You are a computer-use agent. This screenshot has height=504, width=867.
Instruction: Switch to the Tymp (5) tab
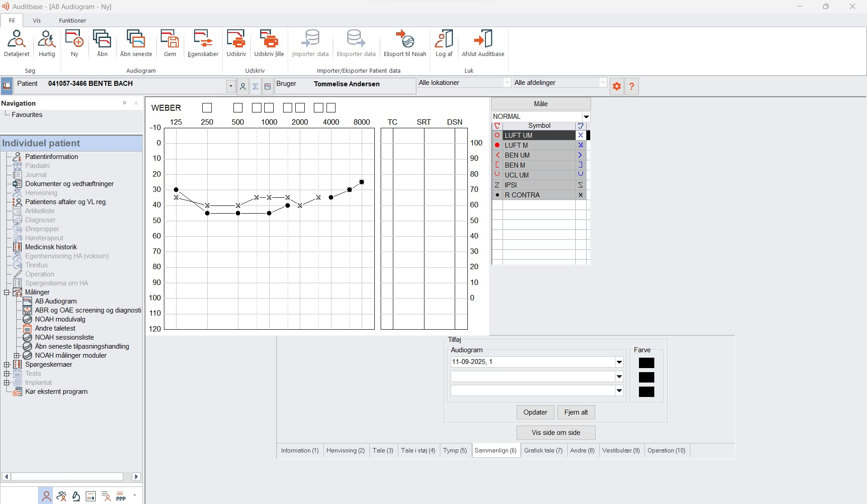pyautogui.click(x=454, y=451)
